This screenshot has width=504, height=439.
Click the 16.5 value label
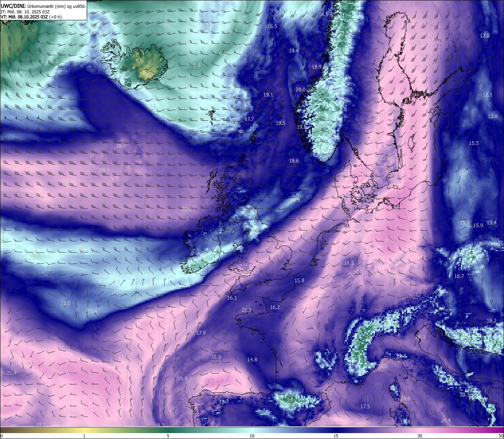pyautogui.click(x=272, y=26)
